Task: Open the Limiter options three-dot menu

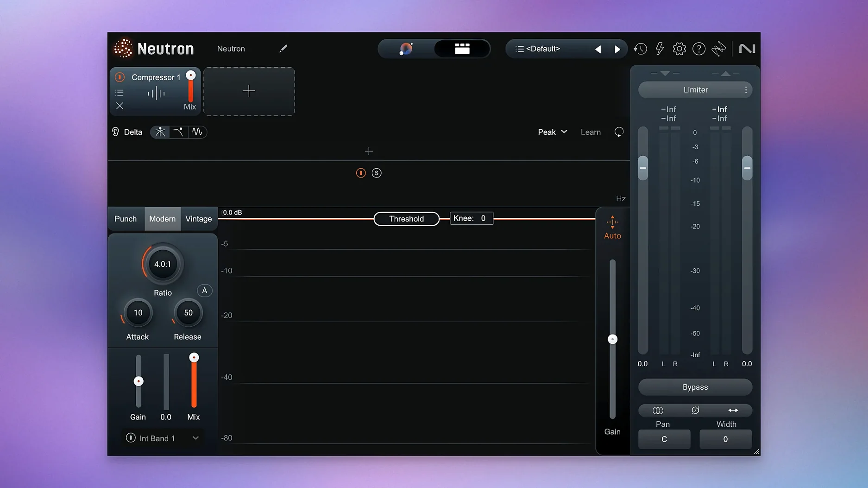Action: click(x=745, y=90)
